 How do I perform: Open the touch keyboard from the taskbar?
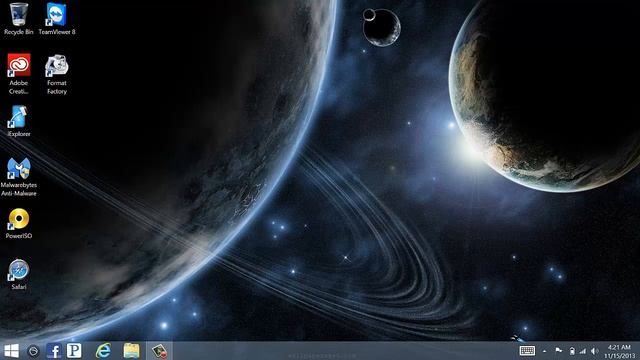click(x=527, y=351)
